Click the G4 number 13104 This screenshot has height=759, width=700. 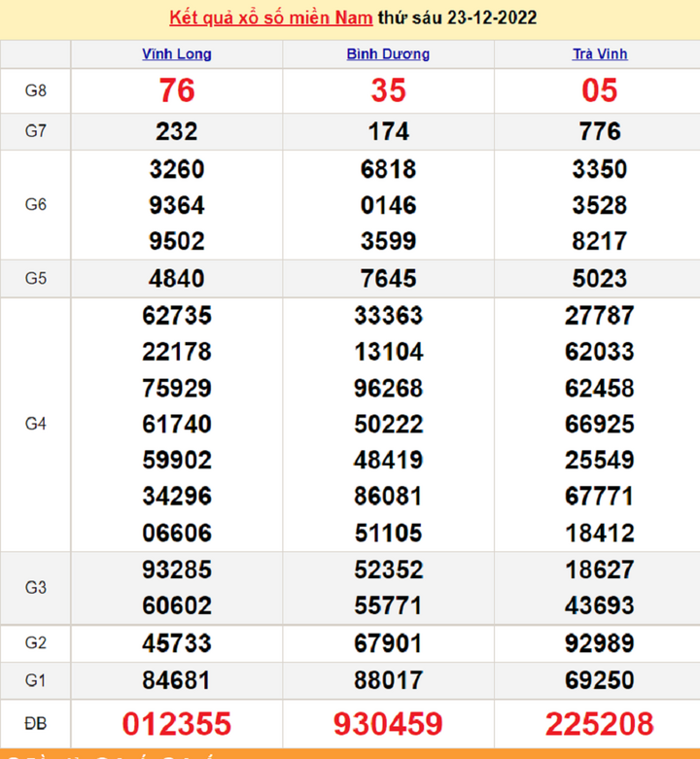(388, 352)
